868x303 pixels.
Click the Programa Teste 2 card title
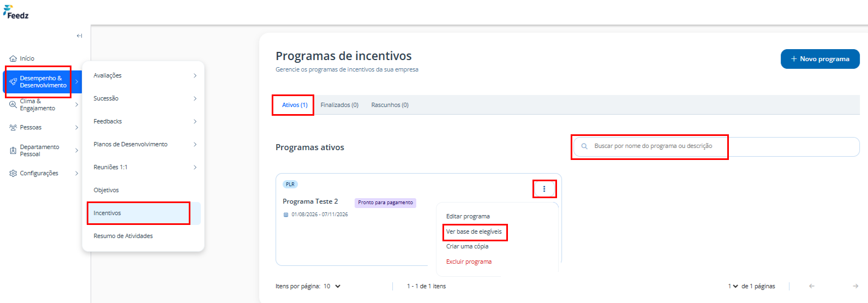[x=310, y=201]
